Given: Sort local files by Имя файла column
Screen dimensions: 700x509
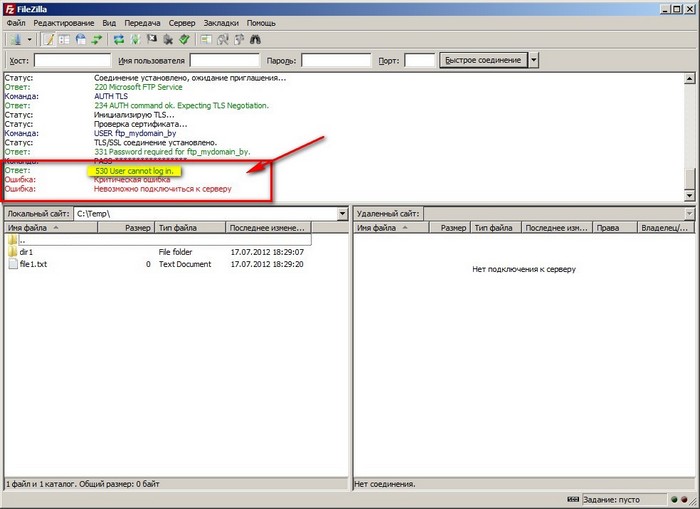Looking at the screenshot, I should [51, 228].
